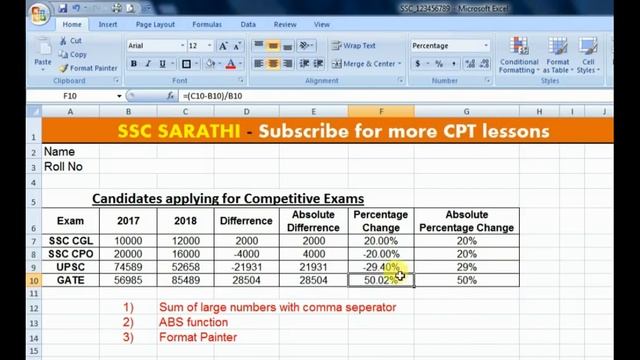This screenshot has width=640, height=360.
Task: Open the Percentage number format dropdown
Action: pos(486,46)
